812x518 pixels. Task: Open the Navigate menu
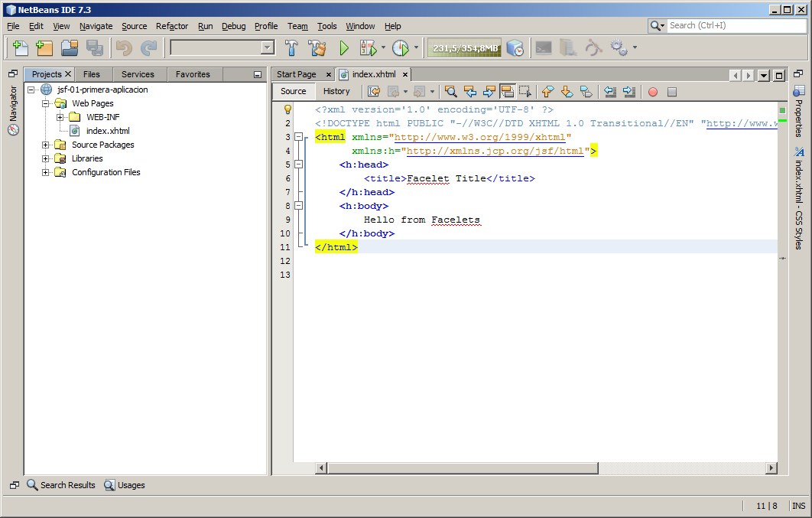[96, 26]
